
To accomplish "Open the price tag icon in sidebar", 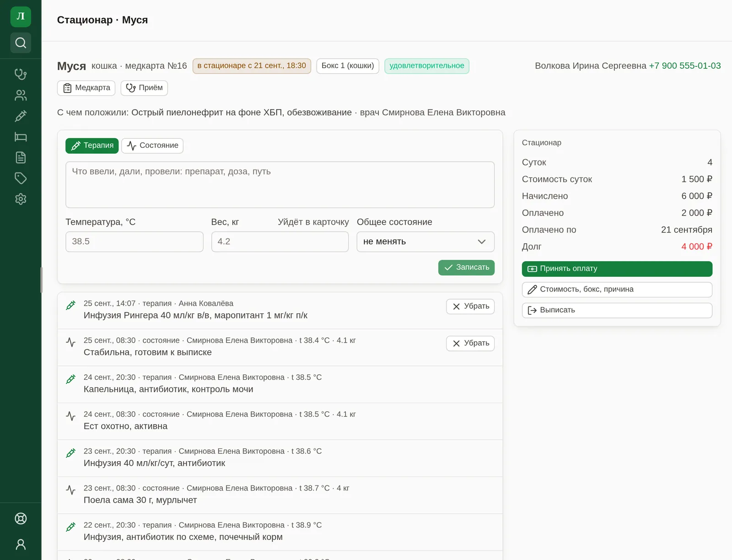I will (x=21, y=178).
